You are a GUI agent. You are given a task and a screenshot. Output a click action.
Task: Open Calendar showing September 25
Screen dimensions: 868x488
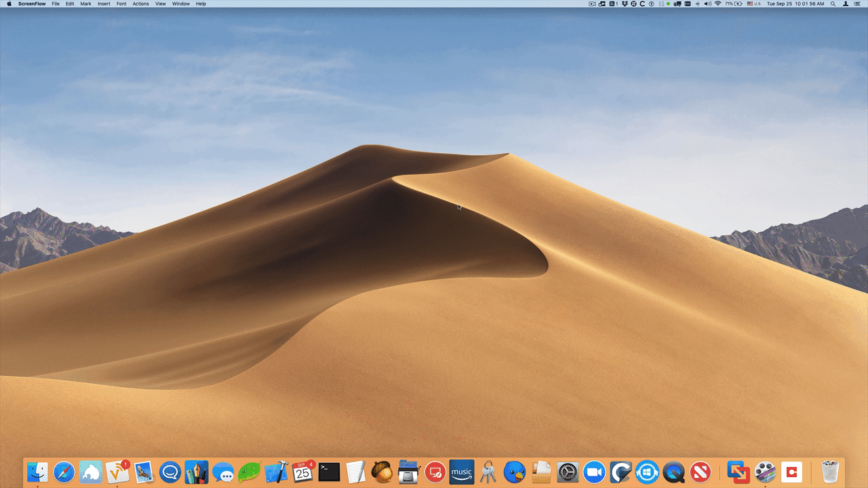[x=302, y=472]
